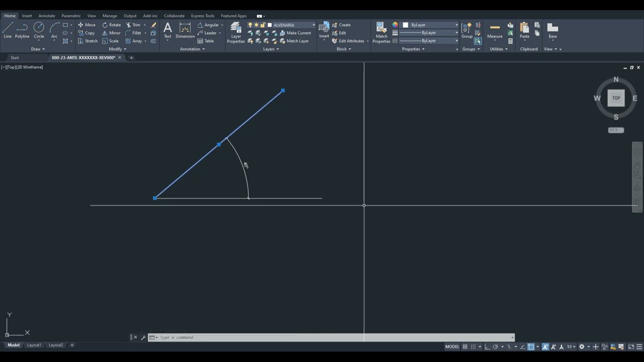Expand the Draw panel
644x362 pixels.
(x=38, y=49)
